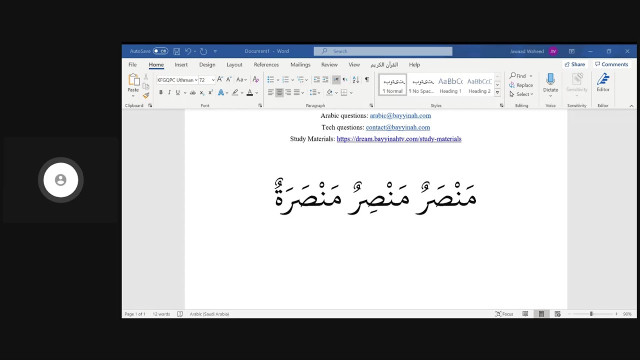Open the References tab
The width and height of the screenshot is (640, 360).
[266, 65]
